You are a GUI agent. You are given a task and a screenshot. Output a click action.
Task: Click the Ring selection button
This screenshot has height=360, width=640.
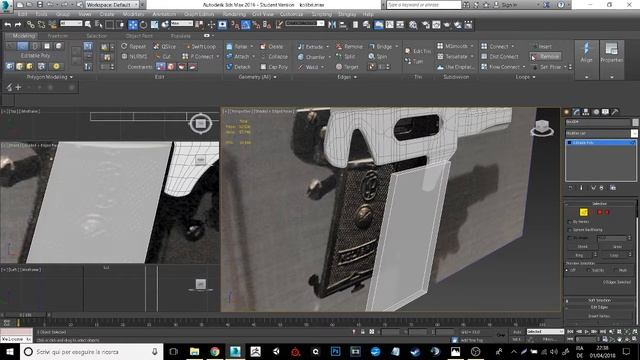579,255
